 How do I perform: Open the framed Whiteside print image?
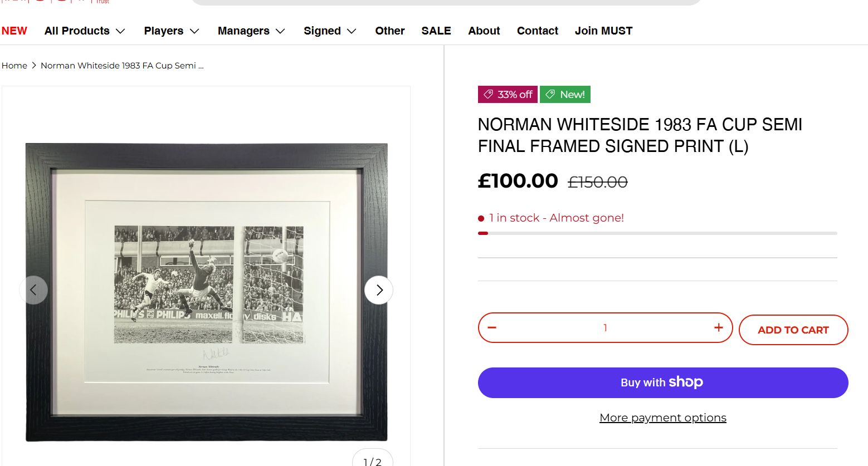206,292
